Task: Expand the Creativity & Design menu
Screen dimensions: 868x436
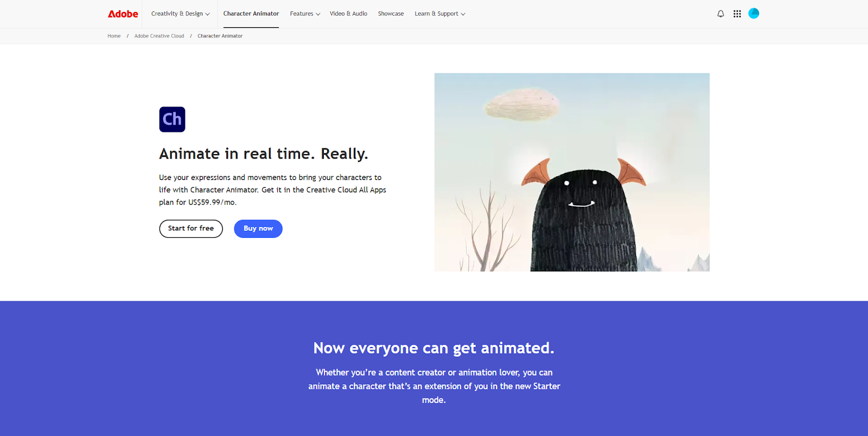Action: click(180, 14)
